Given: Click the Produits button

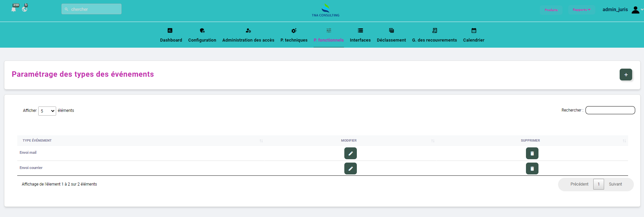Looking at the screenshot, I should pyautogui.click(x=551, y=10).
